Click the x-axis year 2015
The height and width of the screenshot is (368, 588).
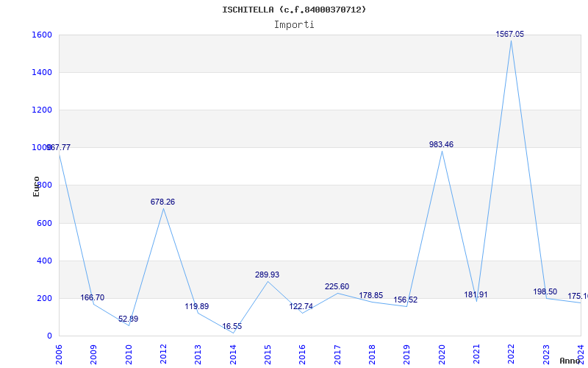[x=268, y=355]
